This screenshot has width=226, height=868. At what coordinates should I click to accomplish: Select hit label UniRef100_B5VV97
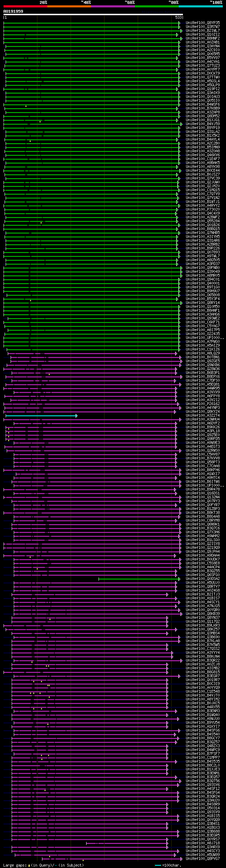[x=203, y=58]
